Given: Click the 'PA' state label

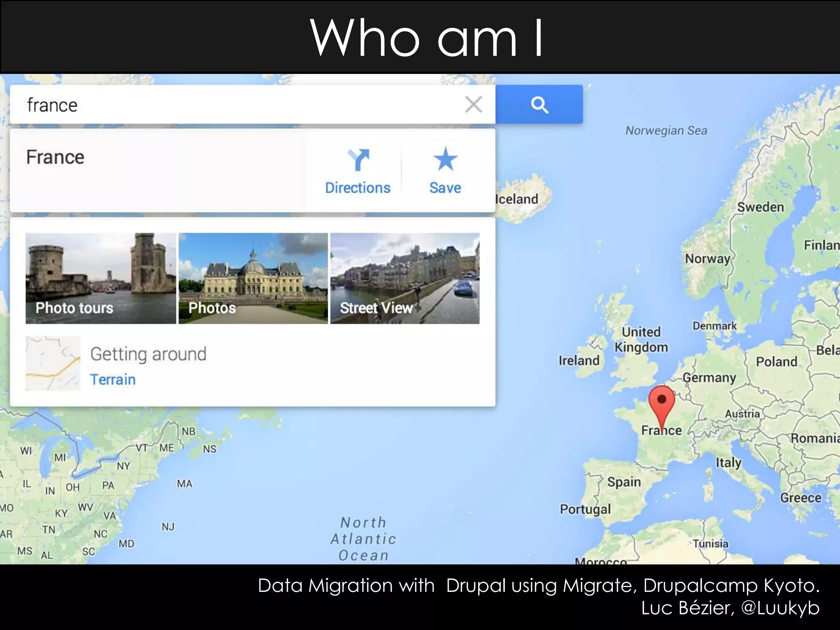Looking at the screenshot, I should point(108,486).
